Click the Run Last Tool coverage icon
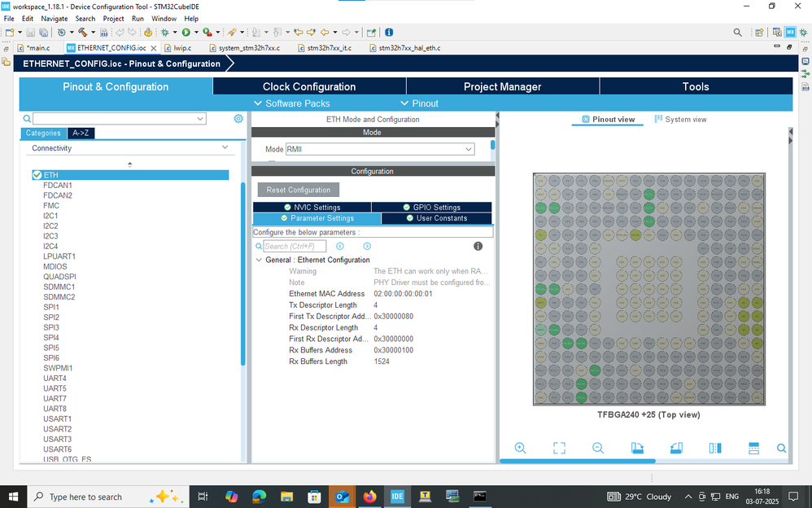Screen dimensions: 812x508 coord(207,32)
